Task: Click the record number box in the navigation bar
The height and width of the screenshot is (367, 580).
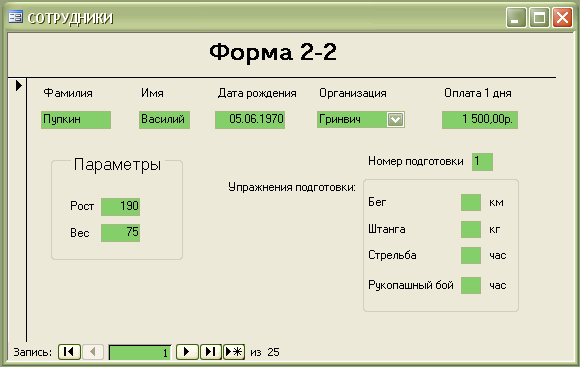Action: point(140,352)
